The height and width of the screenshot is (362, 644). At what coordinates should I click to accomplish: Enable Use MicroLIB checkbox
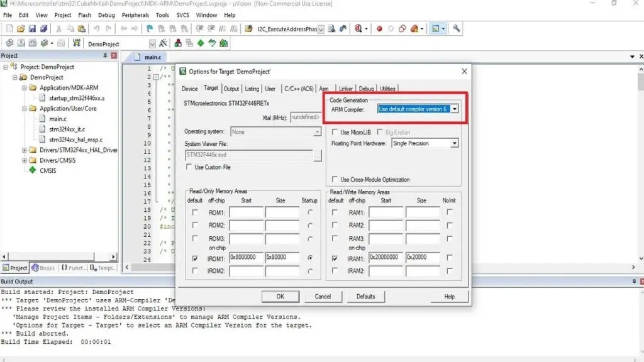point(335,132)
